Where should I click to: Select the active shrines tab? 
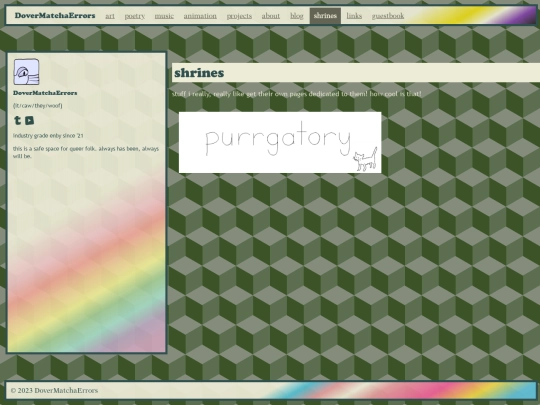pyautogui.click(x=325, y=16)
